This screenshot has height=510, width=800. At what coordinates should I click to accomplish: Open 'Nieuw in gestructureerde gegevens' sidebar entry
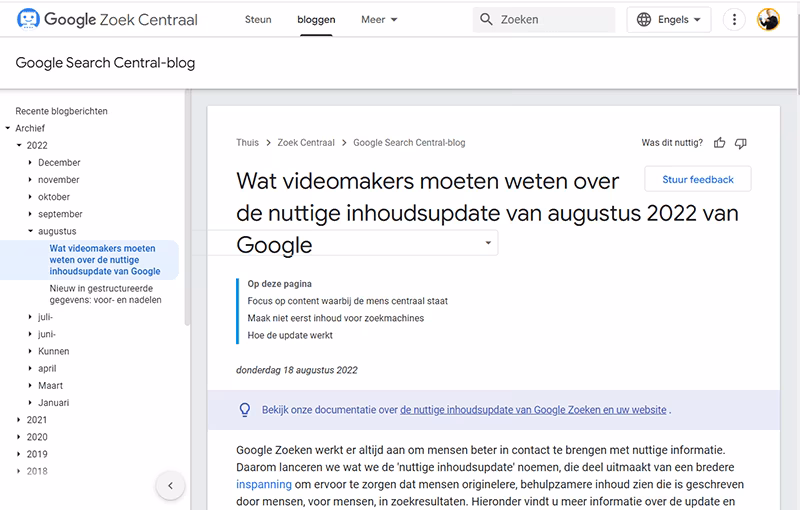coord(105,294)
